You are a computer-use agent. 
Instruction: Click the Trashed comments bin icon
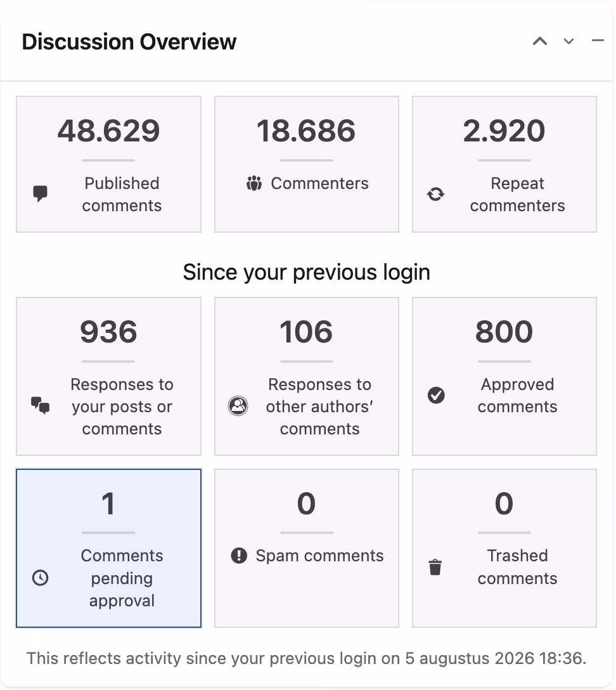pos(435,567)
